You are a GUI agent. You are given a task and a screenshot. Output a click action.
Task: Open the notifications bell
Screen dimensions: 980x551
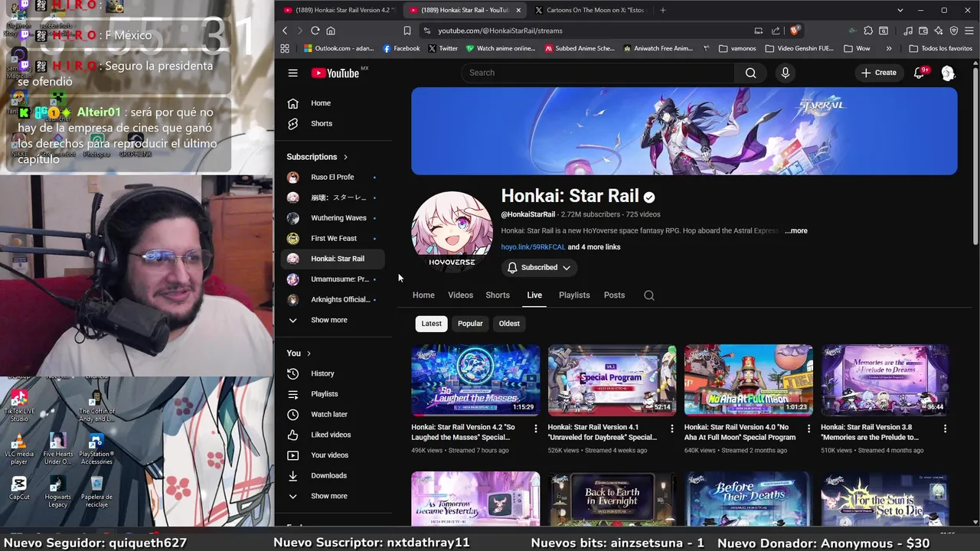(920, 73)
